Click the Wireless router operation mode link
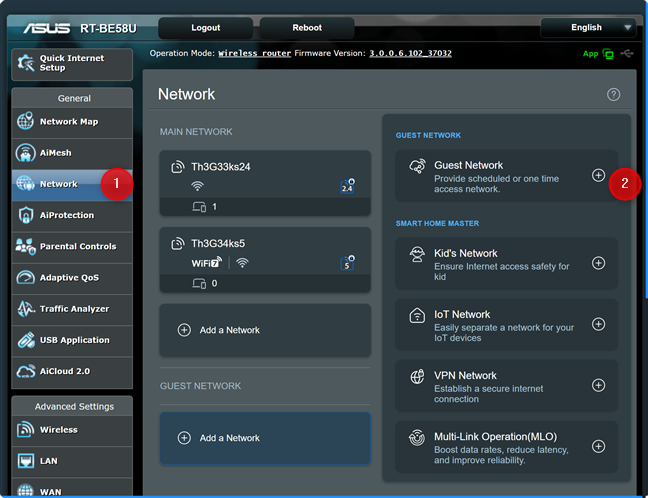Viewport: 648px width, 498px height. 255,53
